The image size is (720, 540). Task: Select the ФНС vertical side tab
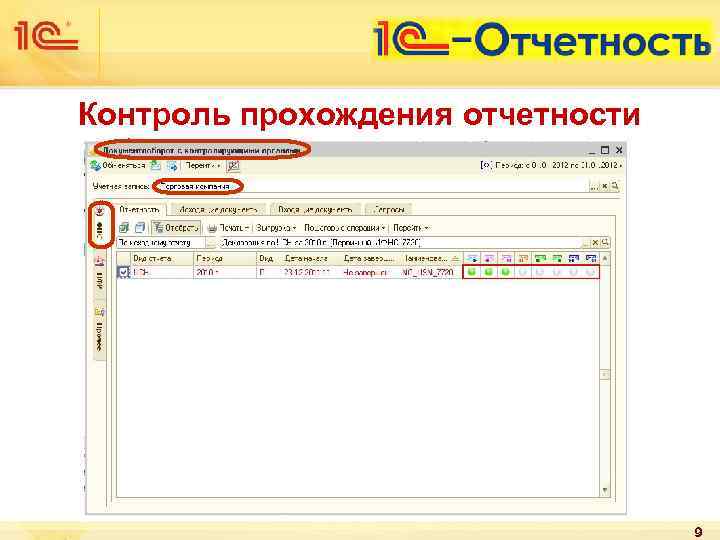click(100, 225)
